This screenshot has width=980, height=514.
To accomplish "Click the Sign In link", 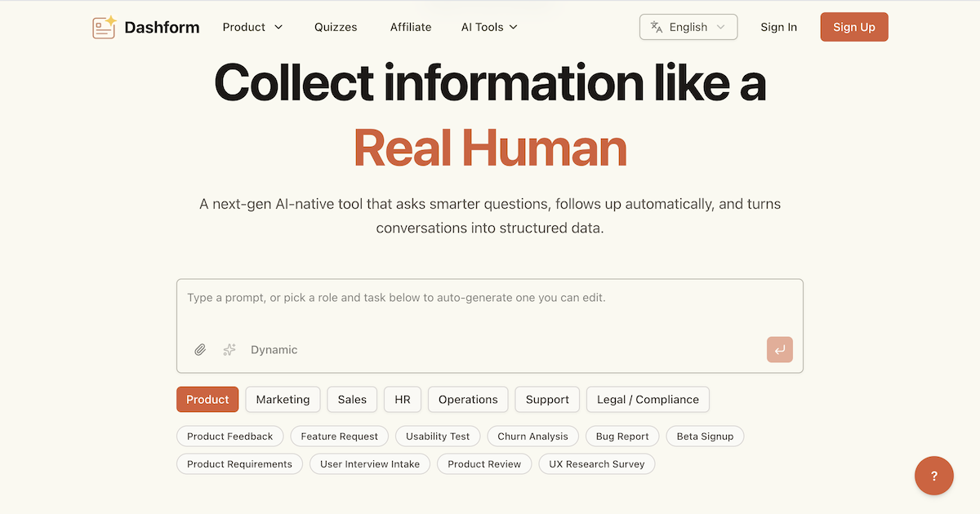I will point(778,27).
